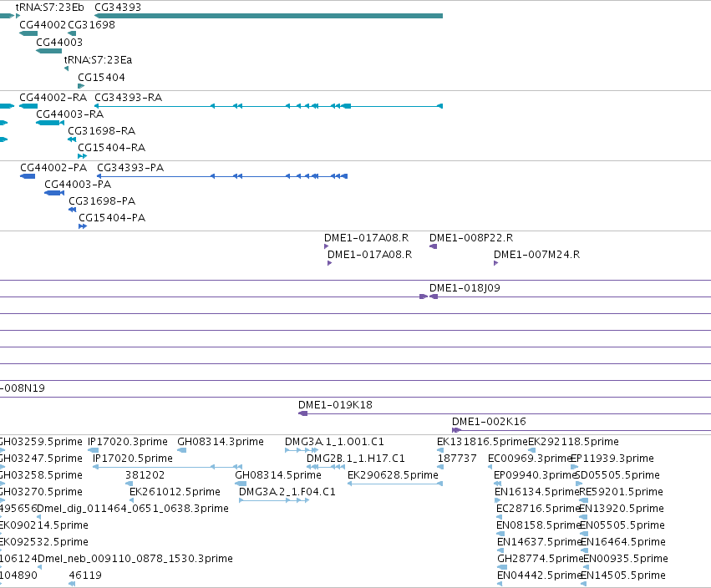Click the CG15404-RA transcript label
The image size is (711, 588).
click(112, 148)
